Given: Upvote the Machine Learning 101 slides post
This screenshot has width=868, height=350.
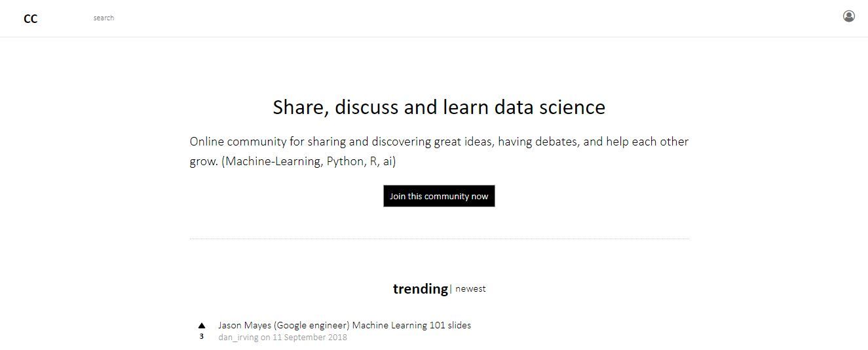Looking at the screenshot, I should 202,325.
